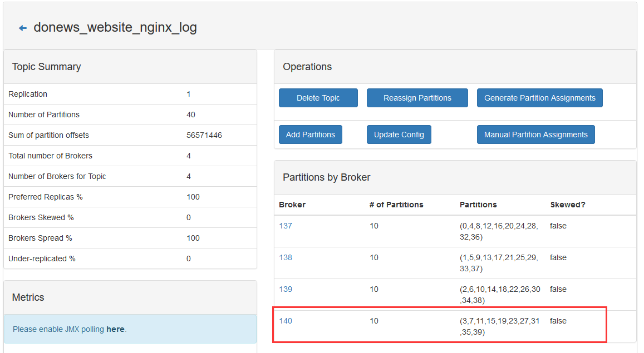Click the Number of Brokers for Topic label
The height and width of the screenshot is (353, 644).
point(57,176)
